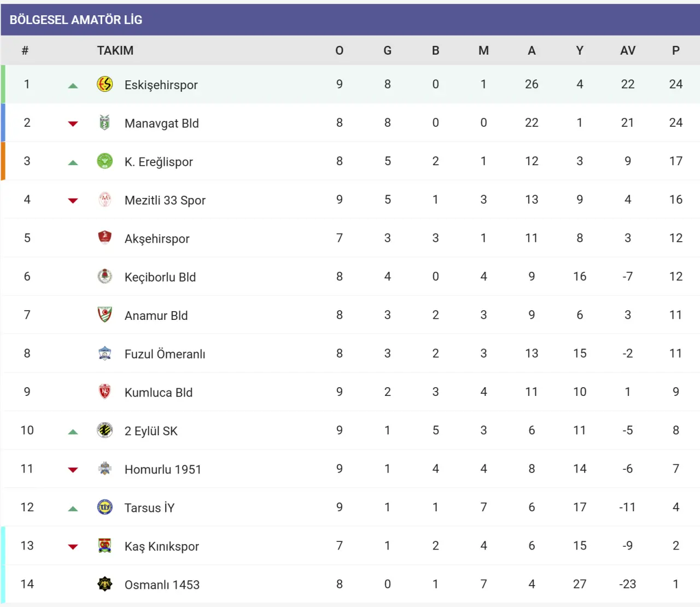Click the Anamur Bld shield logo
700x607 pixels.
pos(104,315)
